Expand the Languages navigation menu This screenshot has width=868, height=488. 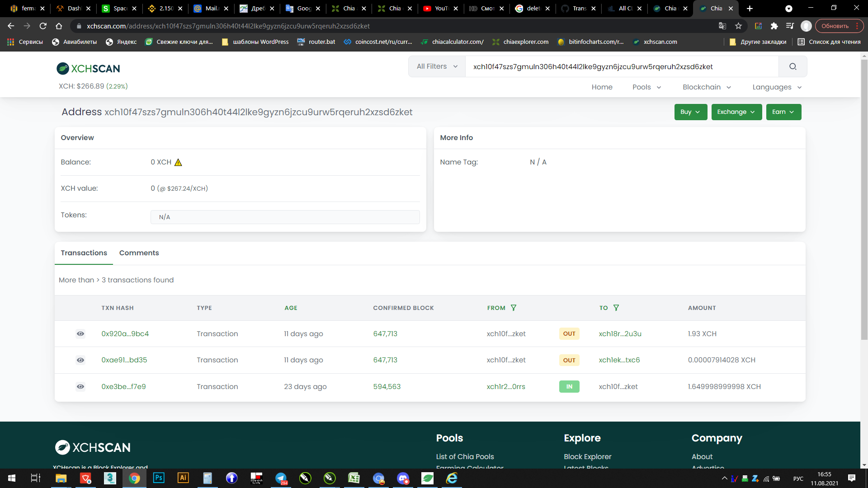[x=777, y=87]
